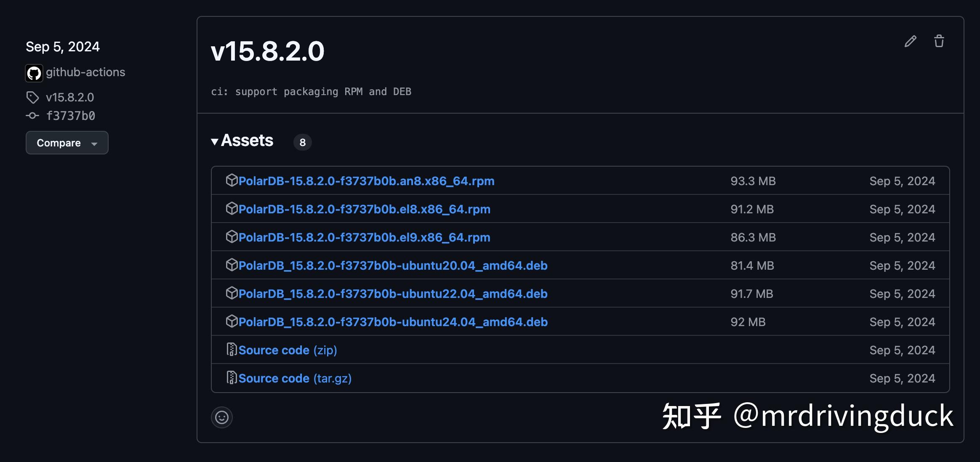Open commit f3737b0
This screenshot has width=980, height=462.
pos(71,115)
